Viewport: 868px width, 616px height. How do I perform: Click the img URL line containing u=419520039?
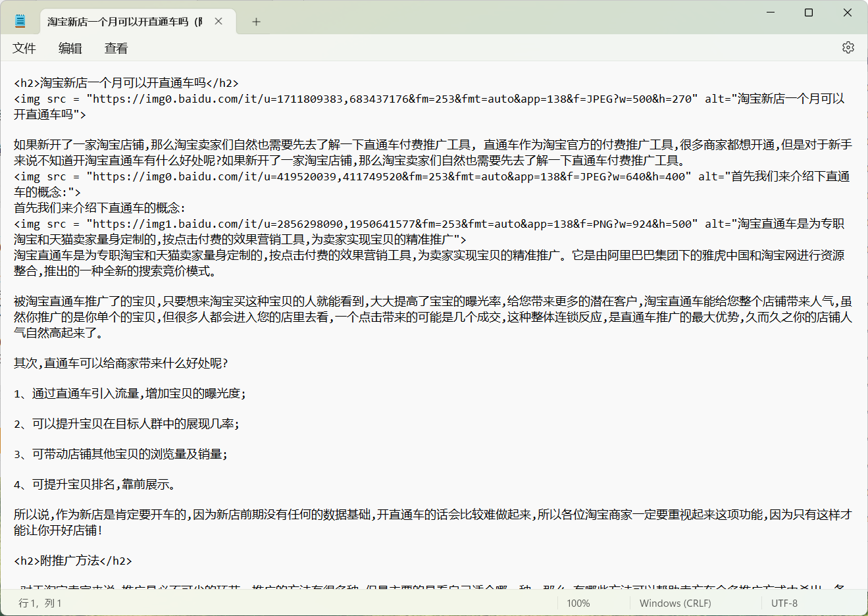pyautogui.click(x=432, y=184)
